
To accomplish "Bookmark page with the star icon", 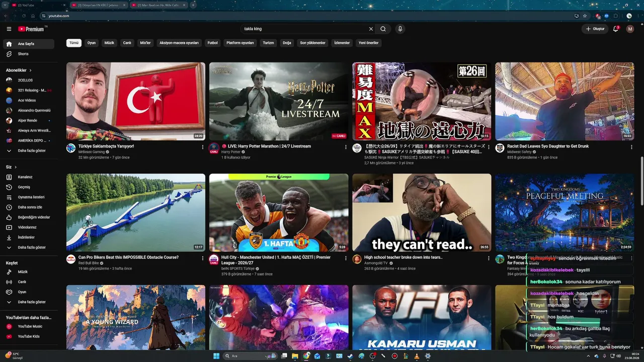I will click(585, 16).
